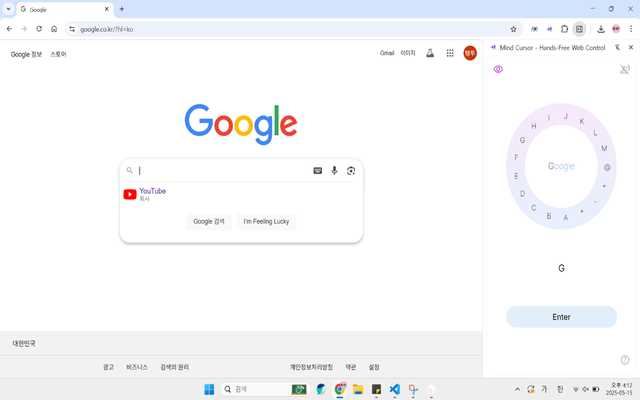
Task: Select letter A on the circular keyboard
Action: (x=566, y=218)
